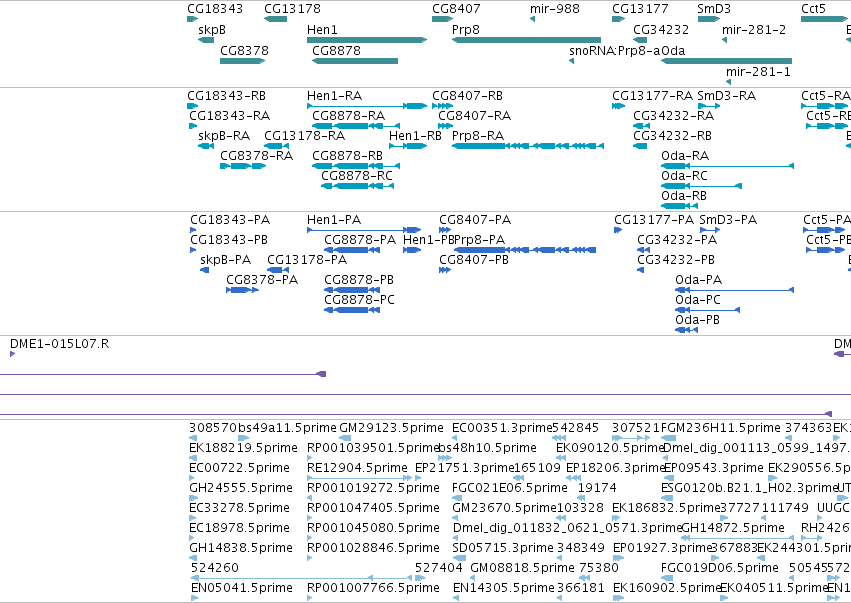
Task: Select the mir-281-2 arrow marker
Action: tap(725, 40)
